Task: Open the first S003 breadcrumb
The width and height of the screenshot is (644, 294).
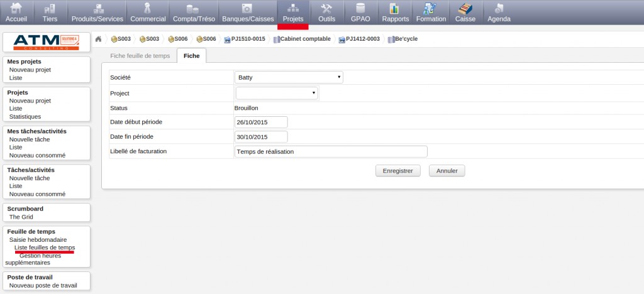Action: click(x=121, y=39)
